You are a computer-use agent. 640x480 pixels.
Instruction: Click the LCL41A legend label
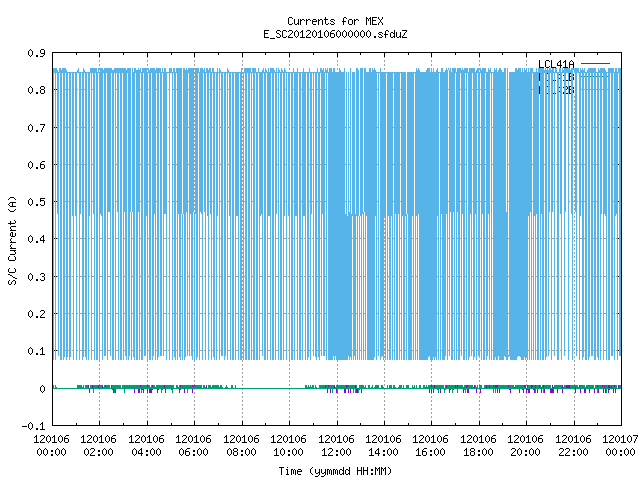556,64
